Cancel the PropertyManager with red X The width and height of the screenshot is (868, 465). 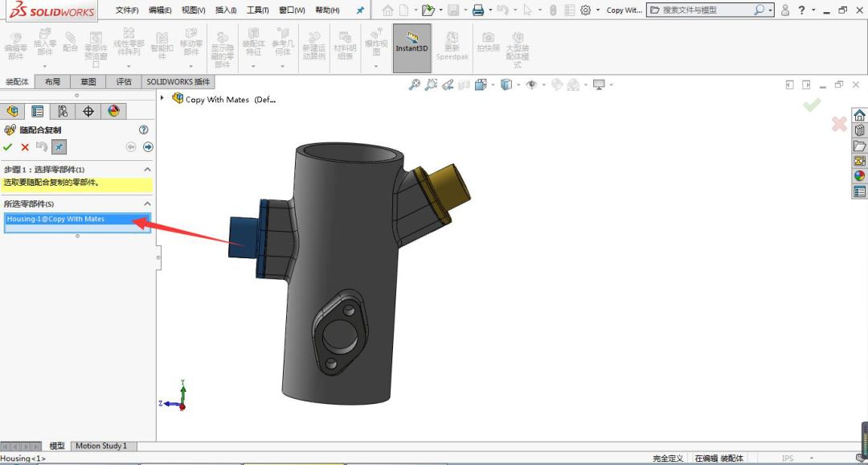(25, 147)
